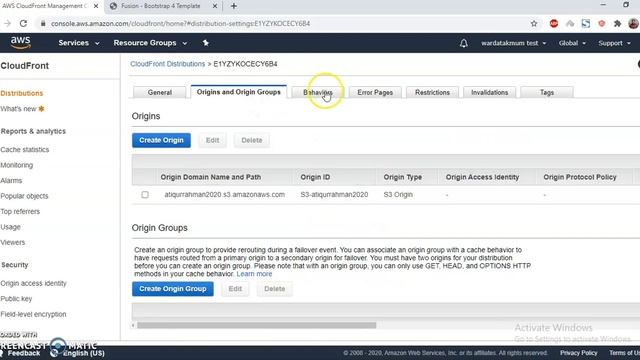640x360 pixels.
Task: Click the browser profile avatar icon
Action: click(633, 24)
